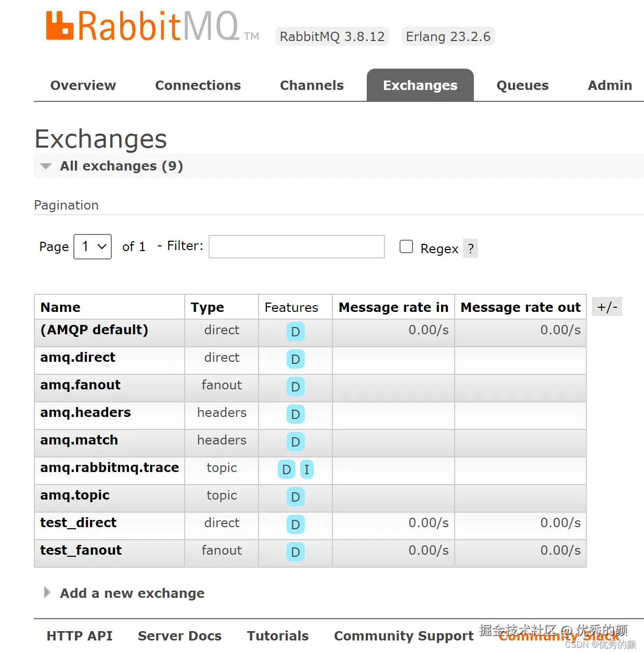Click the D badge in the test_direct row
Image resolution: width=644 pixels, height=654 pixels.
point(295,525)
